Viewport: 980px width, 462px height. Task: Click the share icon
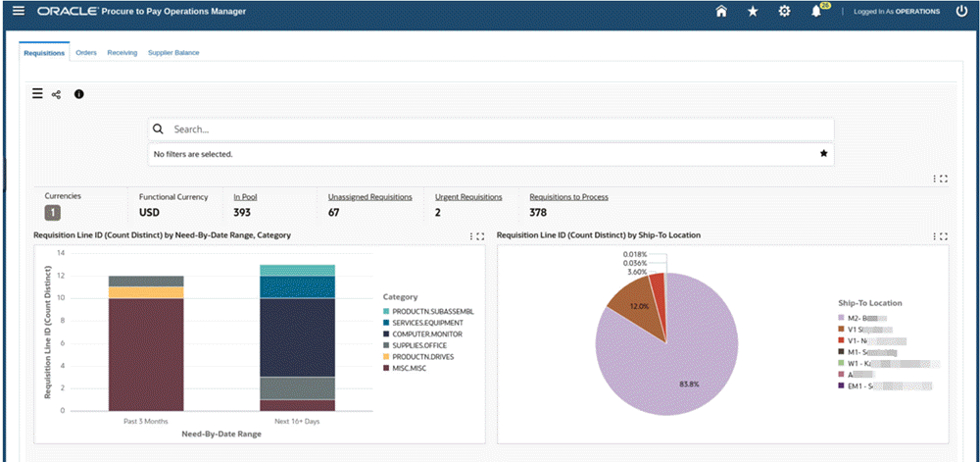coord(56,94)
